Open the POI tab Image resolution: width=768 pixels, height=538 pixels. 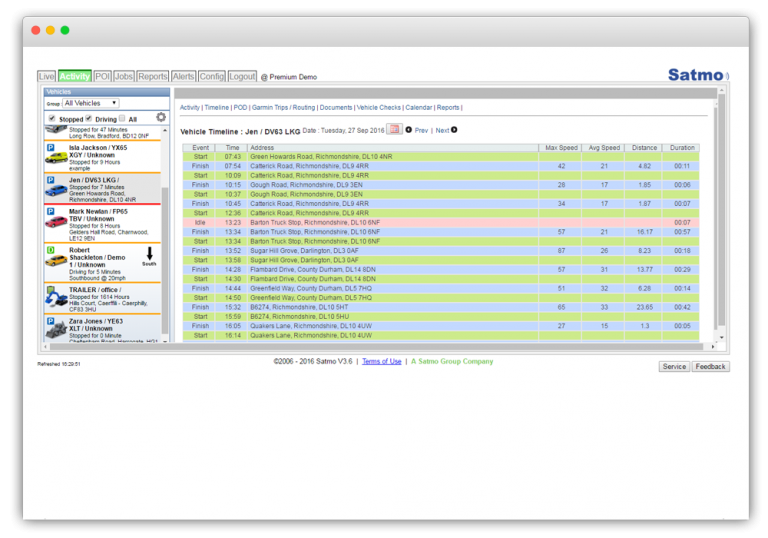coord(102,76)
